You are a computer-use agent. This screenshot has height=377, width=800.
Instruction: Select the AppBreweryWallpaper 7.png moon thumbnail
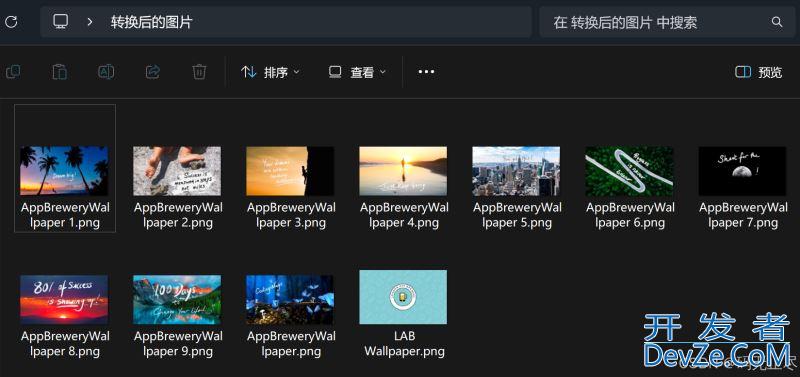tap(742, 171)
